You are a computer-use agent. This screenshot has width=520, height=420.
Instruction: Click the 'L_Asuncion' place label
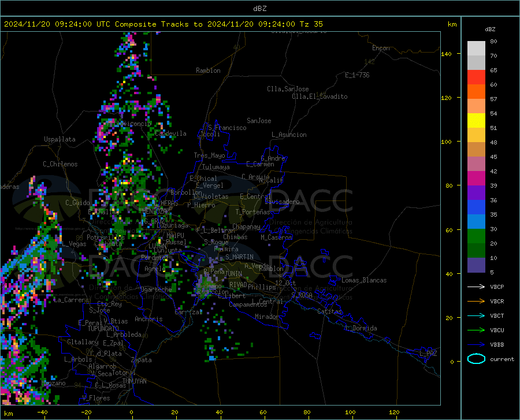pos(289,135)
